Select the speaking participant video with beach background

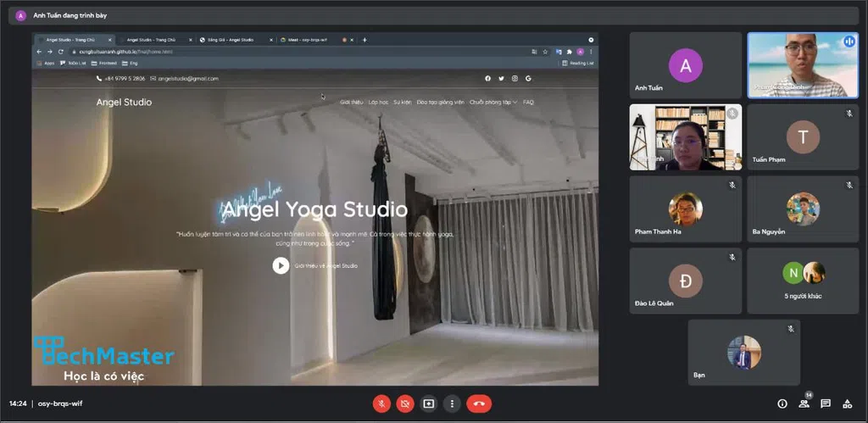803,65
